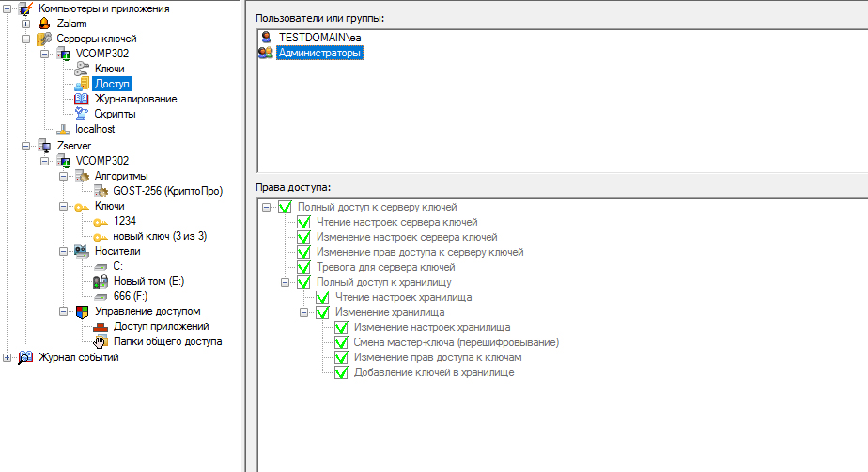Toggle Добавление ключей в хранилище checkbox
Screen dimensions: 868x472
tap(342, 373)
